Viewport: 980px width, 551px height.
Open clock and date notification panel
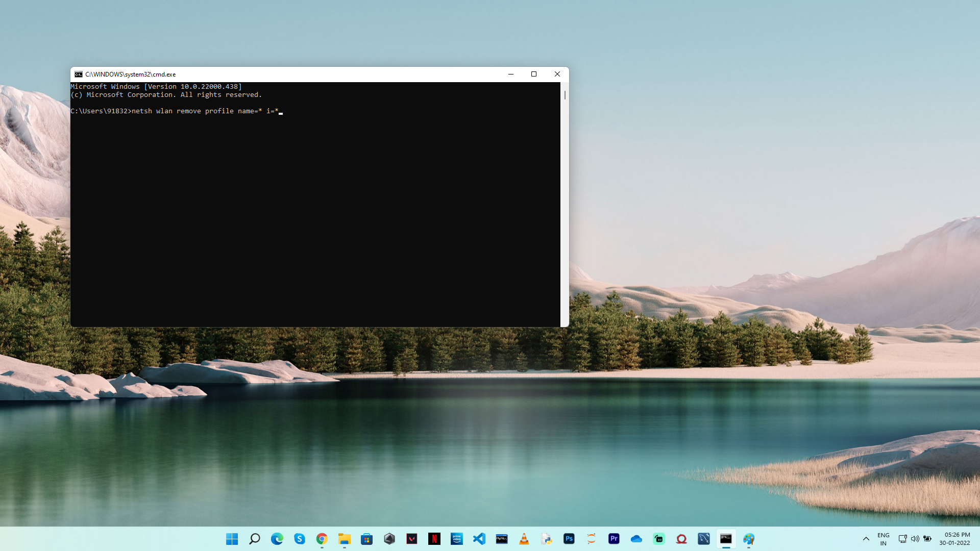tap(954, 539)
